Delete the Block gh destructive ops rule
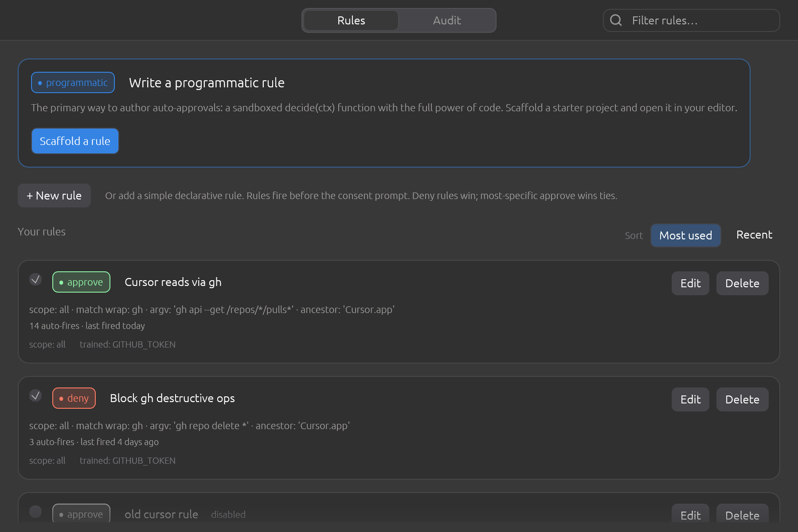Viewport: 798px width, 532px height. 742,399
